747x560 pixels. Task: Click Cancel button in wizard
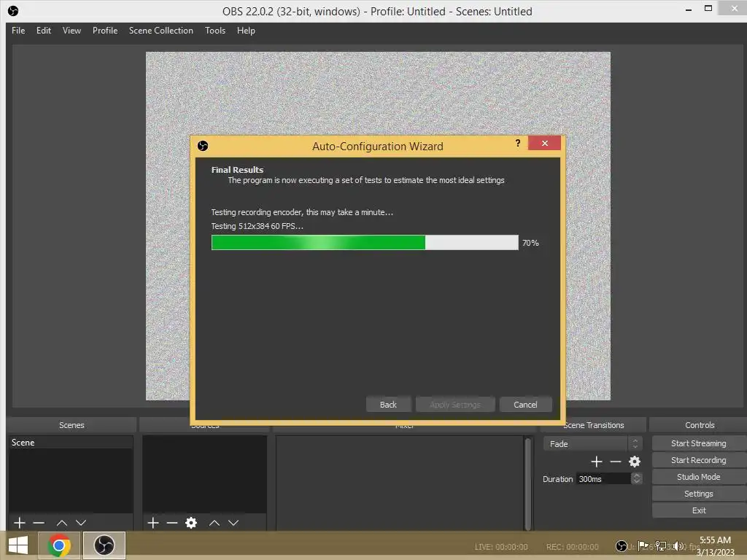pos(525,404)
